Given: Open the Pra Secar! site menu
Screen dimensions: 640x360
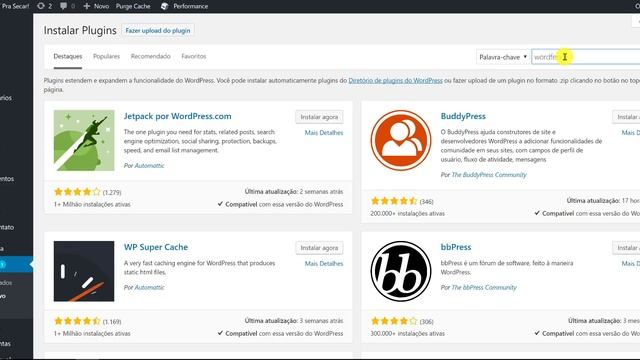Looking at the screenshot, I should tap(16, 6).
